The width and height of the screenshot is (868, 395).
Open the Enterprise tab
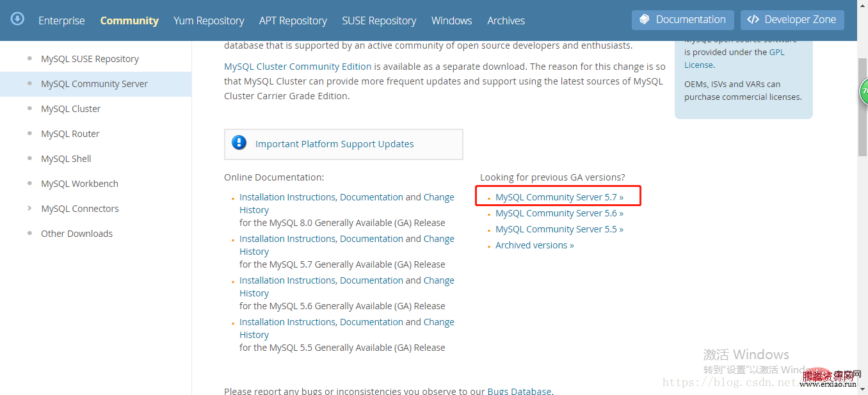click(x=61, y=20)
